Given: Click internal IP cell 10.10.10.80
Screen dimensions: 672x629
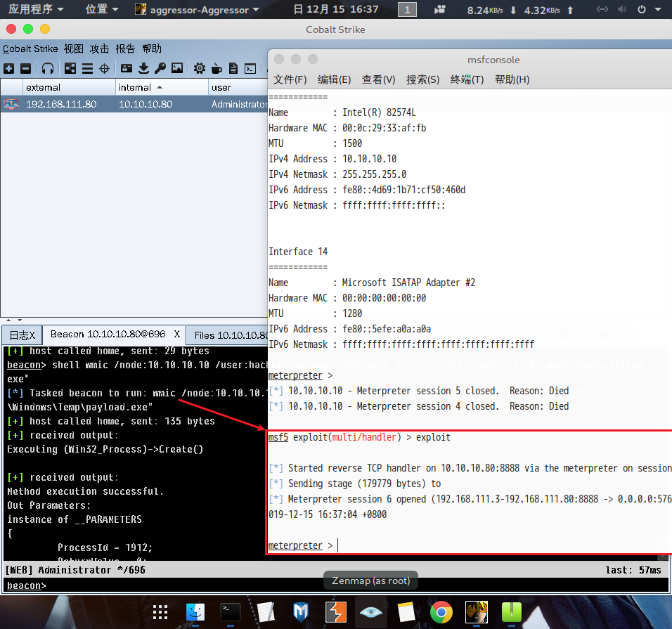Looking at the screenshot, I should pos(146,104).
